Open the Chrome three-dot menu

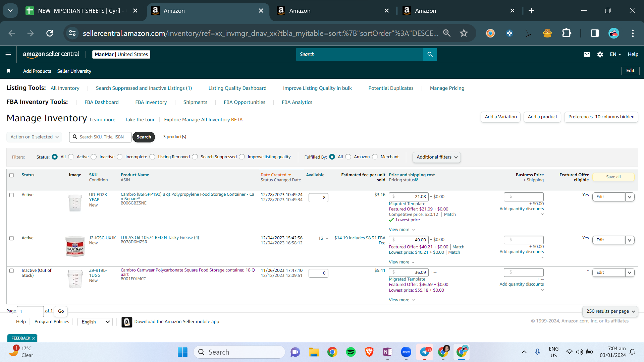pyautogui.click(x=633, y=33)
